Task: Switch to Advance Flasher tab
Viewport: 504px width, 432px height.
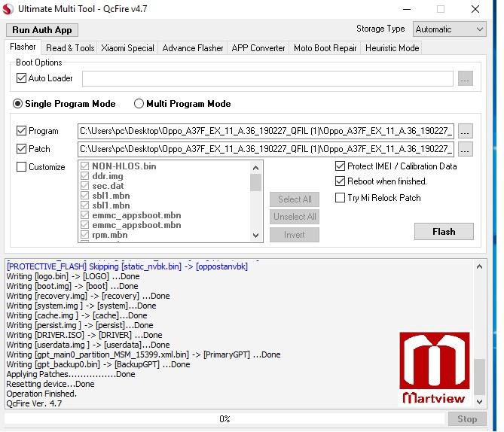Action: [193, 48]
